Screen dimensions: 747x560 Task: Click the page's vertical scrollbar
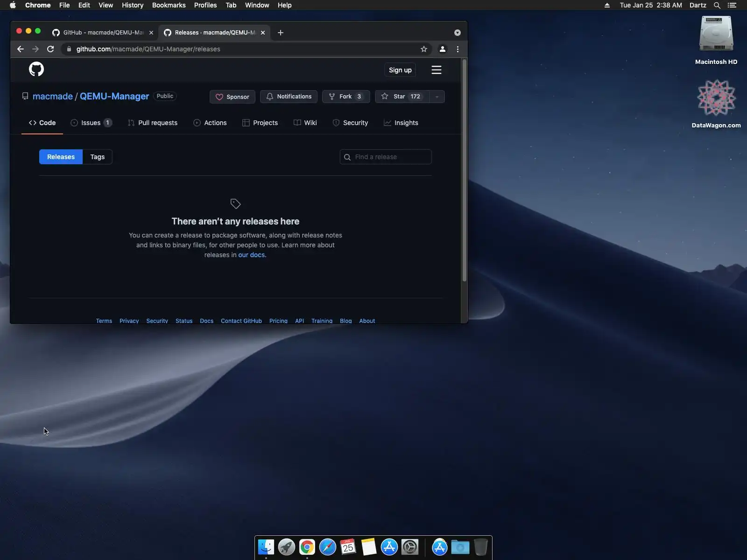coord(464,170)
